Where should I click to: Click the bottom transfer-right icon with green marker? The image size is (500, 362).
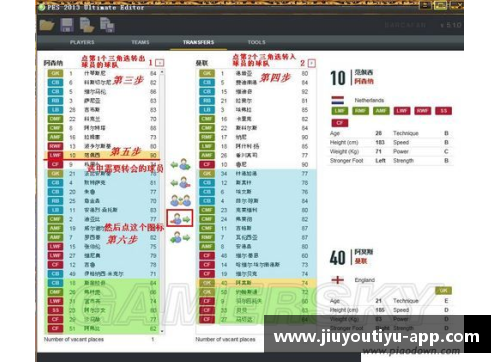180,237
